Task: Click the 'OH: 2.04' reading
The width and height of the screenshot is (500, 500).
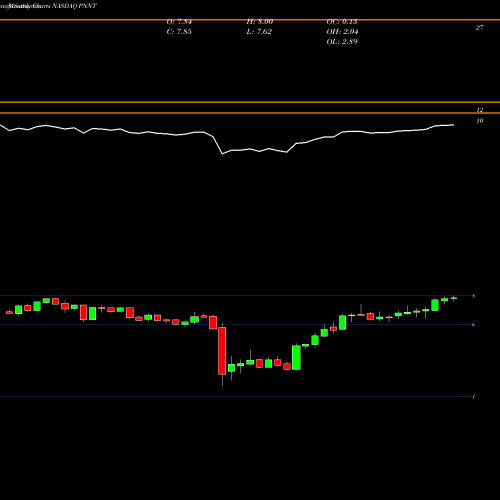Action: (x=342, y=32)
